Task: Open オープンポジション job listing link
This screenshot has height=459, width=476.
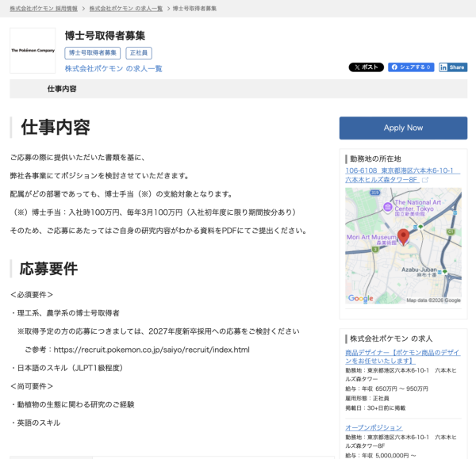Action: click(x=374, y=428)
